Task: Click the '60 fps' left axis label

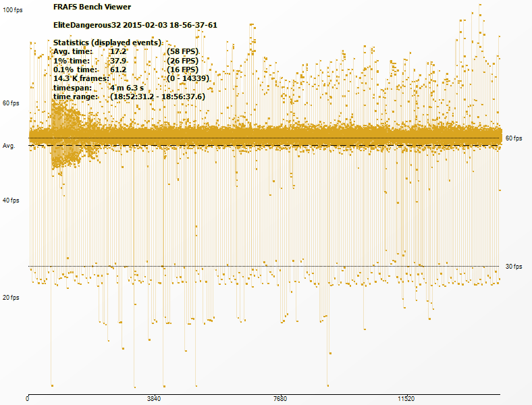Action: [x=11, y=103]
